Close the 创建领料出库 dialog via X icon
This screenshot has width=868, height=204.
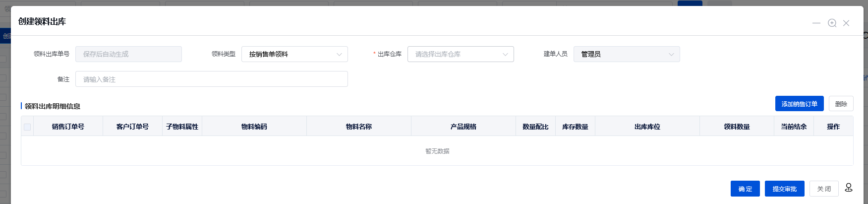click(846, 23)
